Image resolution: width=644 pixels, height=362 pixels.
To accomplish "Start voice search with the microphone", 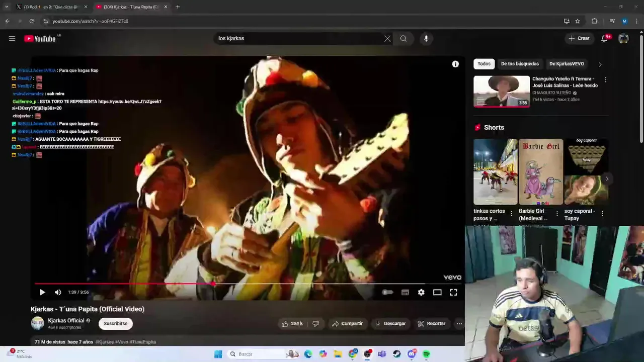I will click(x=426, y=39).
